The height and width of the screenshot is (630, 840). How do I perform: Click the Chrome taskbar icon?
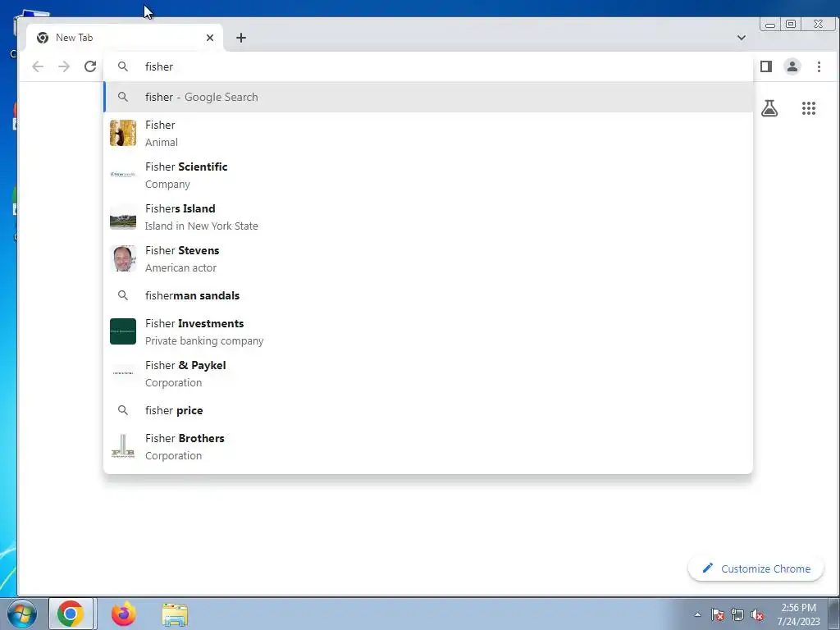71,614
